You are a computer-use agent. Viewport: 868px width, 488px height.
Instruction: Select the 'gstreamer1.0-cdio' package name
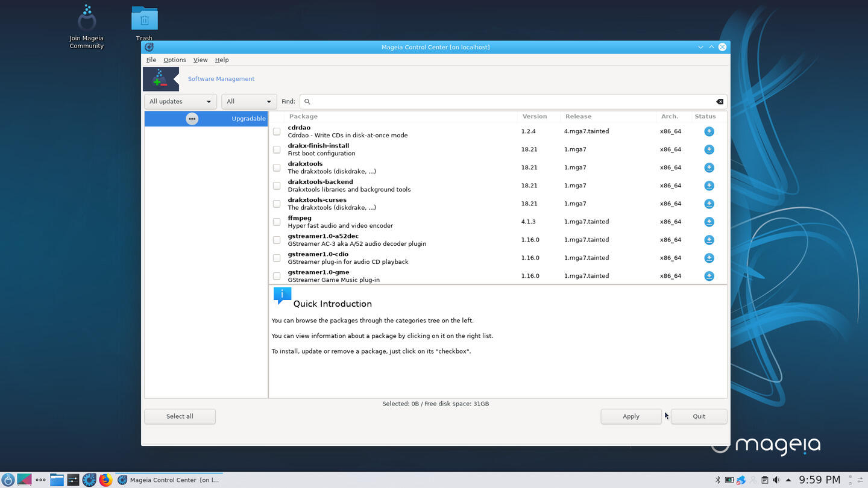click(318, 254)
